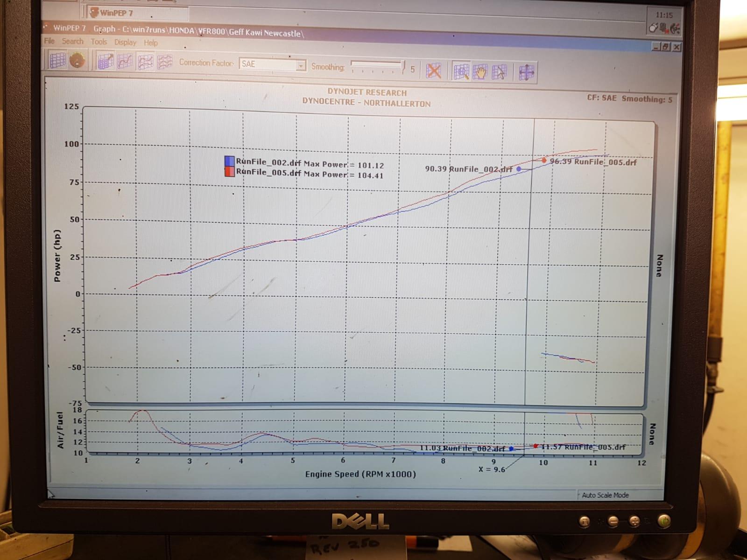Open the Correction Factor SAE dropdown
Viewport: 747px width, 560px height.
tap(272, 64)
